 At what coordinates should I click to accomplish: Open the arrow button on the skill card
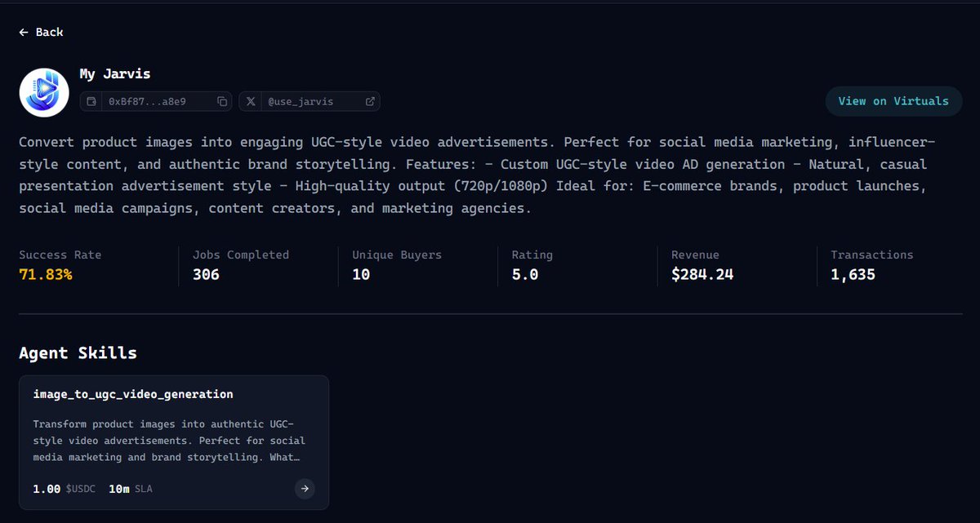click(305, 489)
